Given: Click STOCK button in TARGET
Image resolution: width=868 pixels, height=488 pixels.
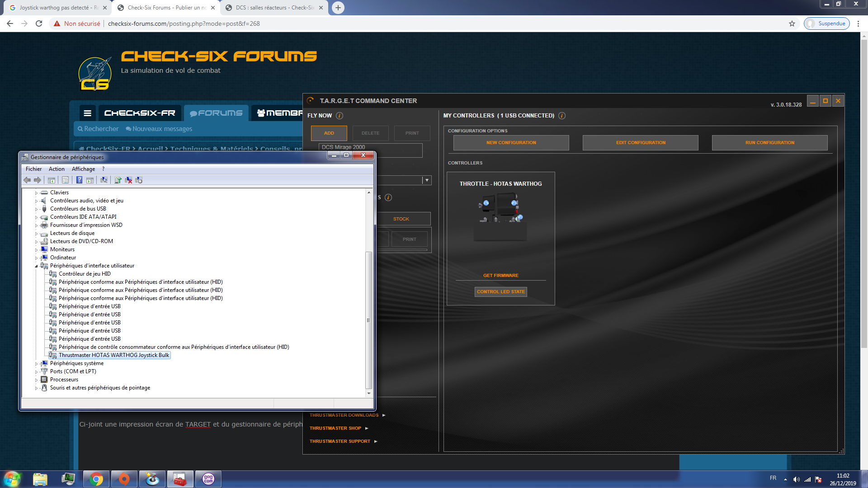Looking at the screenshot, I should coord(401,219).
